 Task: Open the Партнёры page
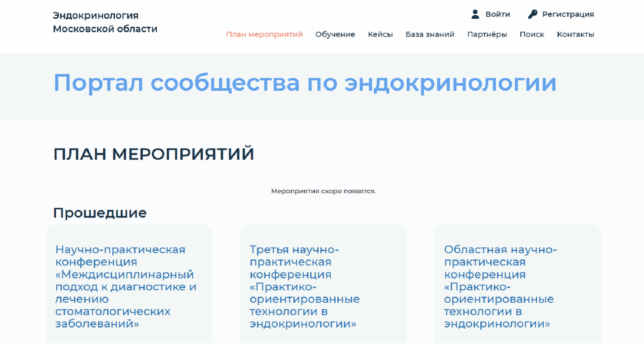coord(487,34)
